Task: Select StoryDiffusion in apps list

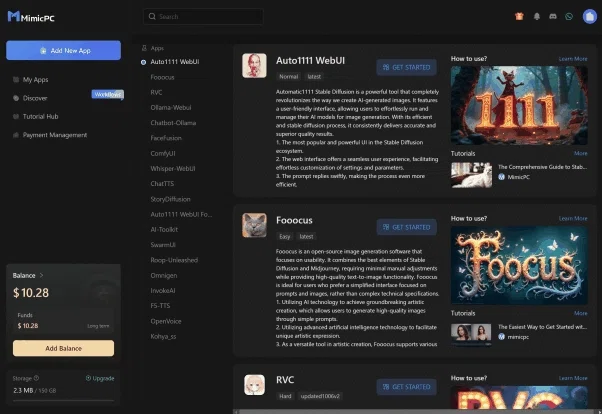Action: tap(170, 199)
